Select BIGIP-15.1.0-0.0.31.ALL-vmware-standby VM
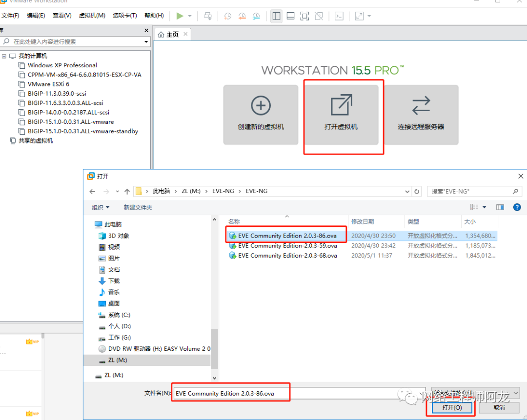This screenshot has height=420, width=527. tap(82, 131)
